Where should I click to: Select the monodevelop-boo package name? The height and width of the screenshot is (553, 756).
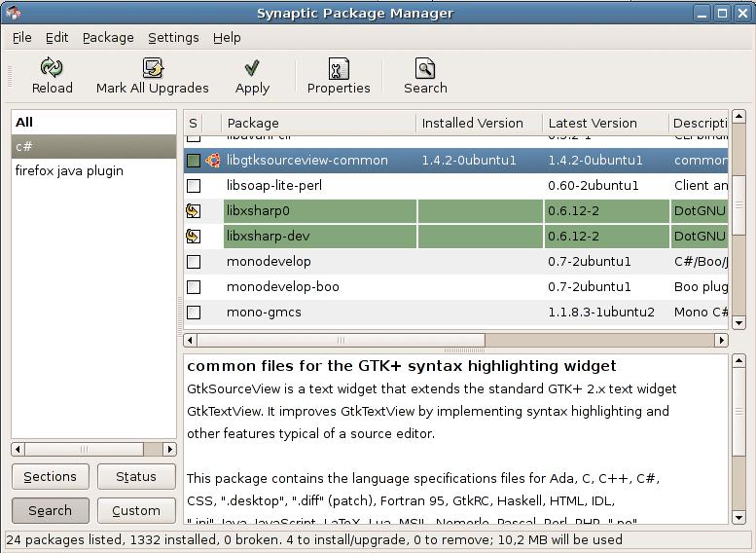click(282, 287)
